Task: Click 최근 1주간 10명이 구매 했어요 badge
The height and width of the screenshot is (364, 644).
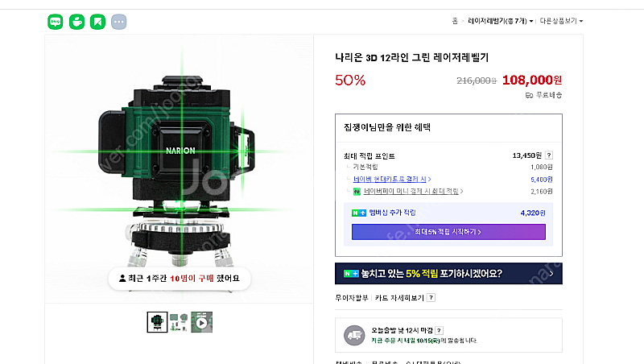Action: tap(180, 279)
